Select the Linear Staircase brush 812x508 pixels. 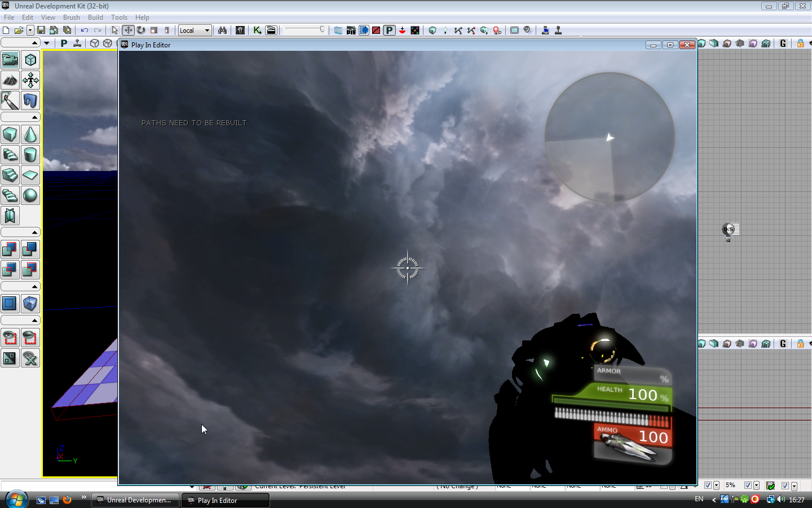coord(10,175)
